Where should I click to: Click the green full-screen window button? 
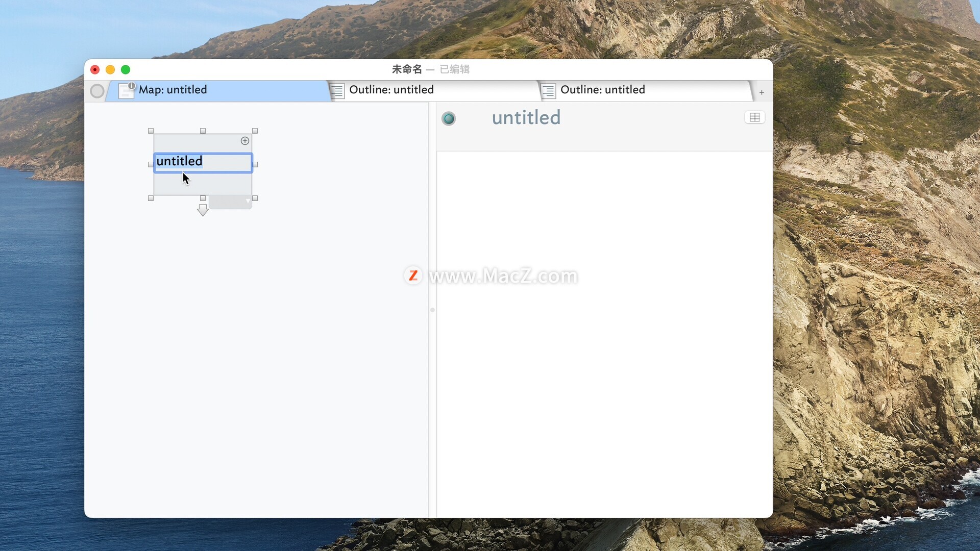(x=126, y=69)
